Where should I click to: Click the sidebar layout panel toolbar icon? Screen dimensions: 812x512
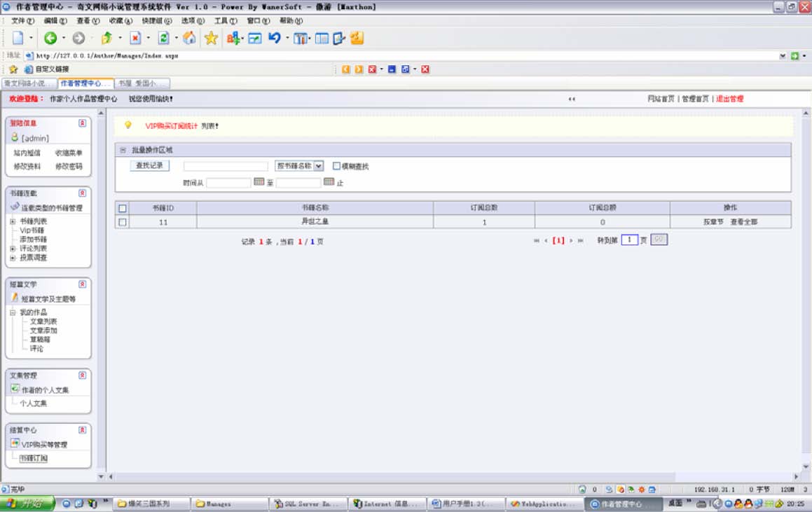click(322, 39)
